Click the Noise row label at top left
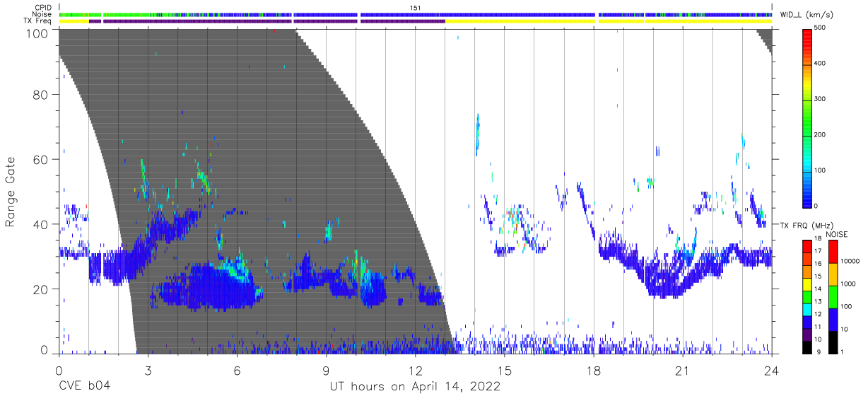The image size is (868, 401). [43, 14]
